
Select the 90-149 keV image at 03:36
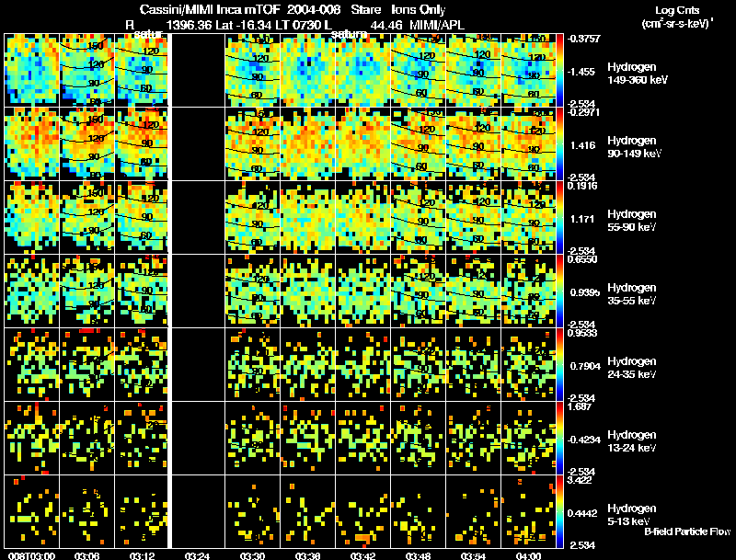[x=308, y=143]
